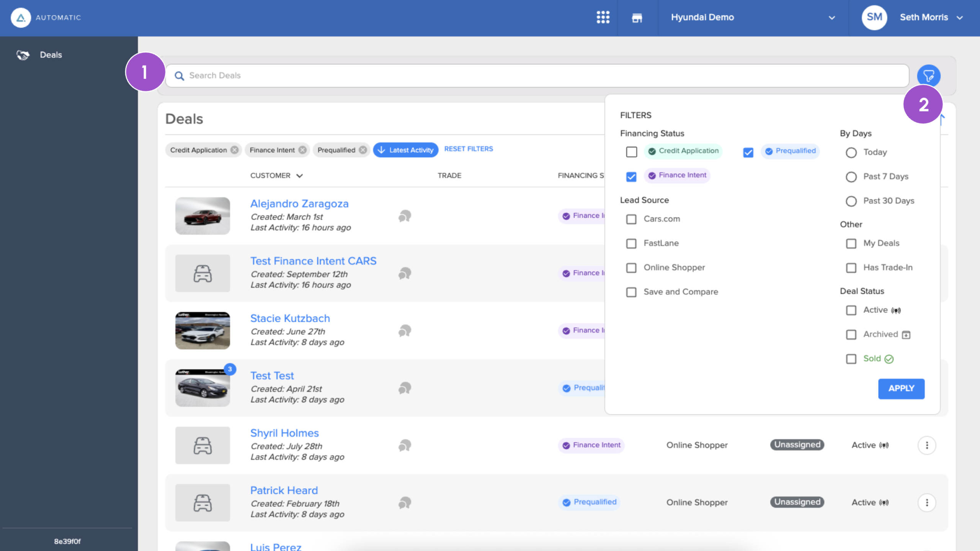Remove the Credit Application filter chip
The height and width of the screenshot is (551, 980).
click(234, 150)
